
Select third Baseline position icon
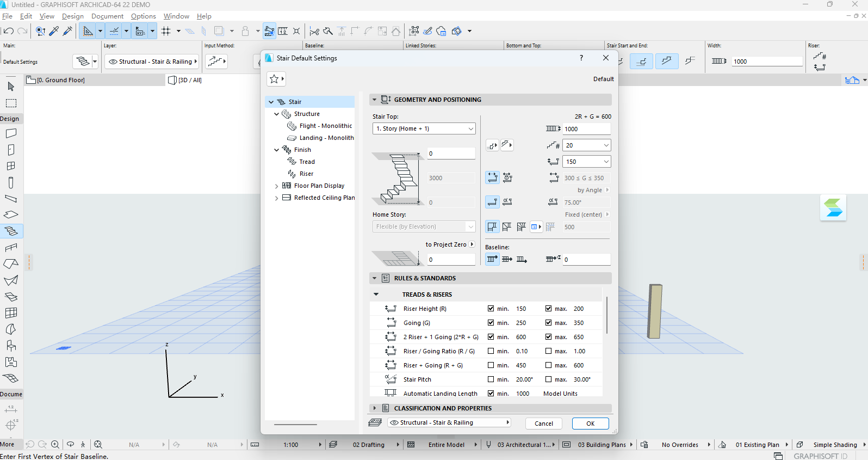pyautogui.click(x=522, y=259)
